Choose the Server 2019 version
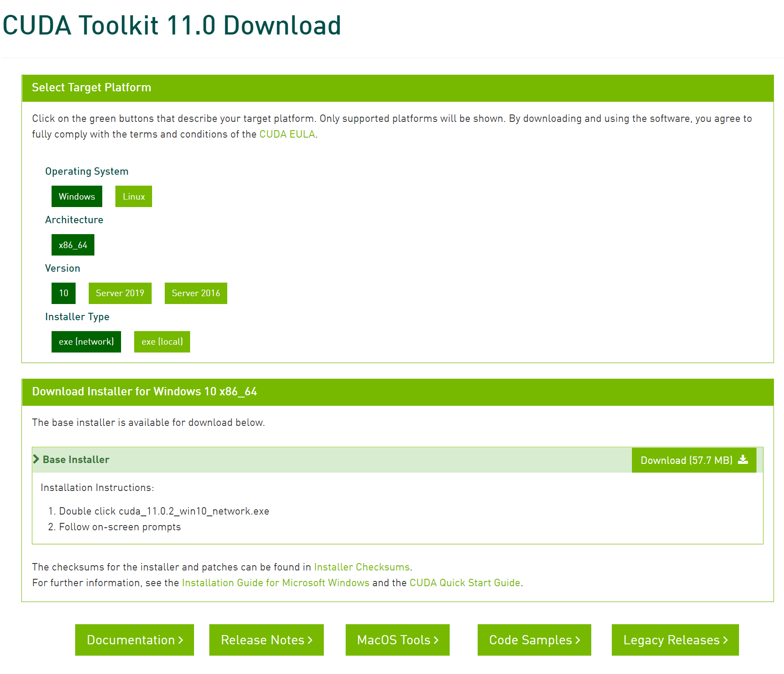Screen dimensions: 784x674 pyautogui.click(x=120, y=293)
